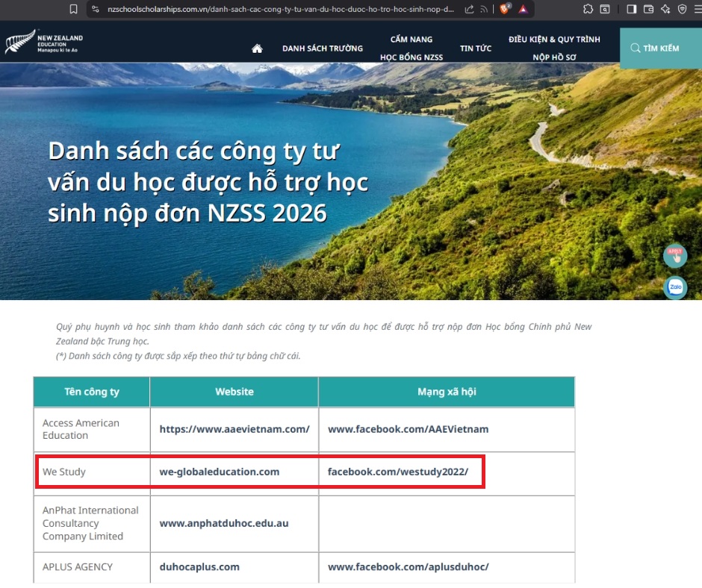Open the extensions puzzle icon
702x588 pixels.
pos(588,9)
